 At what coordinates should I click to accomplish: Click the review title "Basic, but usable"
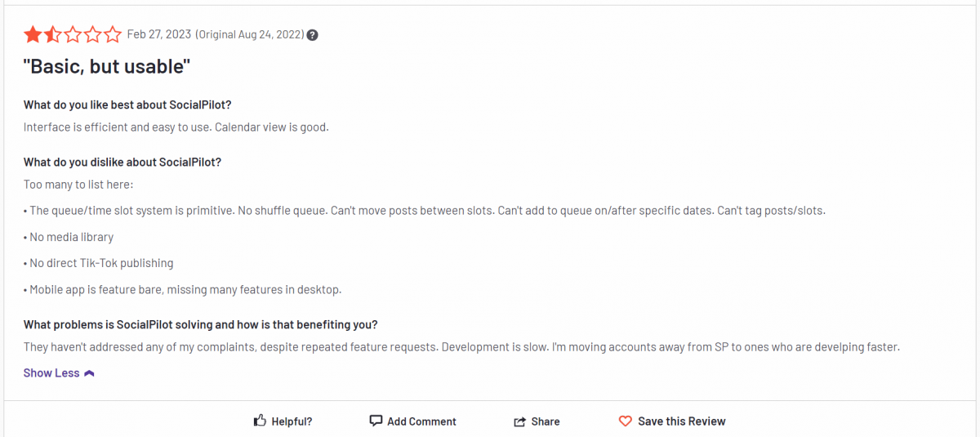click(107, 66)
